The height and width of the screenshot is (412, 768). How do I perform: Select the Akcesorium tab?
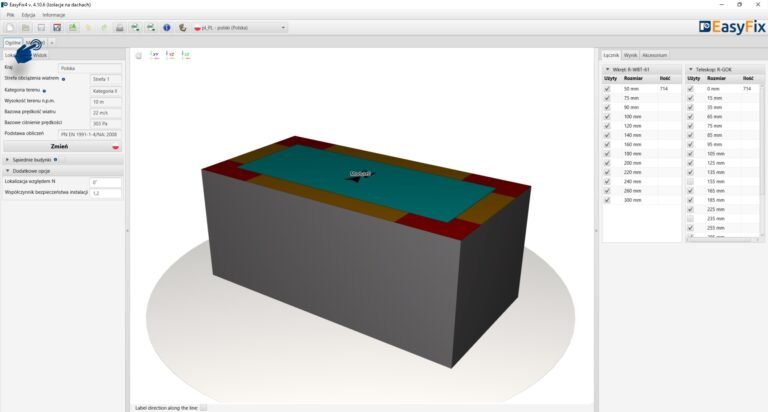tap(654, 55)
